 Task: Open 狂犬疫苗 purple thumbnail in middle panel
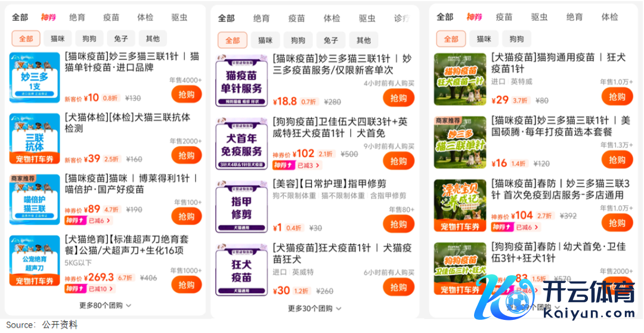point(241,270)
